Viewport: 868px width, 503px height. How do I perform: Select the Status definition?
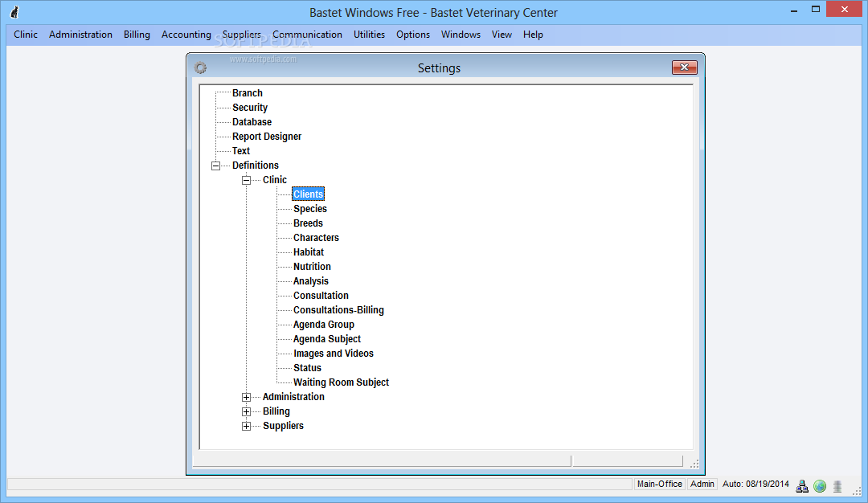point(307,367)
